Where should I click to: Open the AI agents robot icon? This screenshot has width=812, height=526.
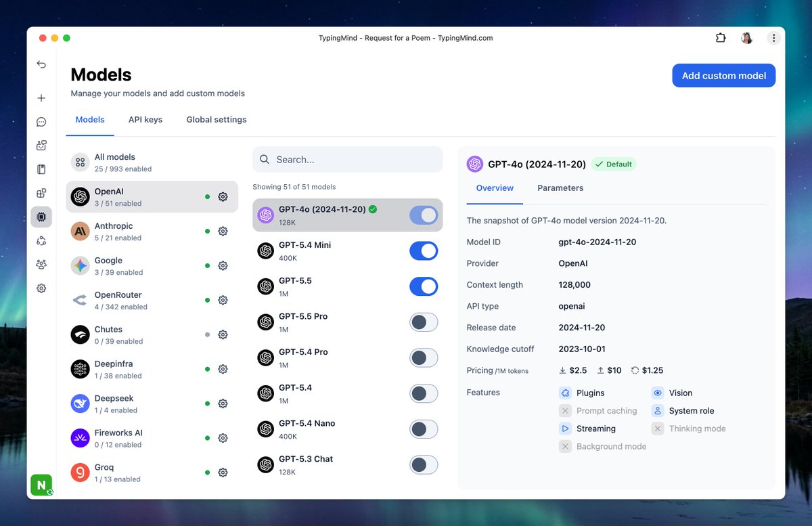(41, 146)
